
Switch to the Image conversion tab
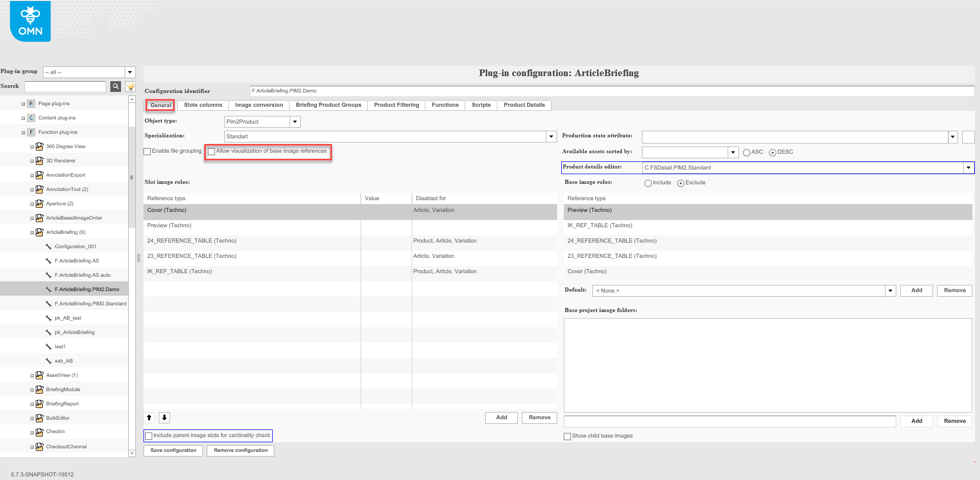coord(258,105)
